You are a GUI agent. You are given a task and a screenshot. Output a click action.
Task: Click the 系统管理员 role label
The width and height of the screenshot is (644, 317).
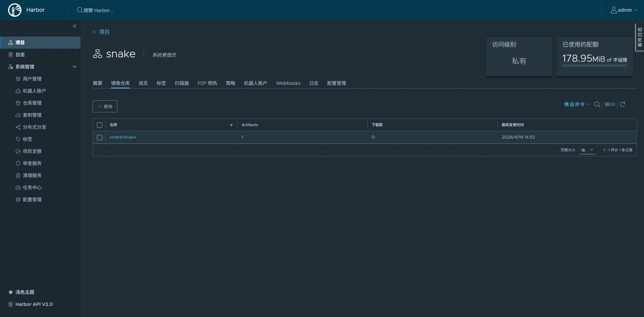[164, 55]
